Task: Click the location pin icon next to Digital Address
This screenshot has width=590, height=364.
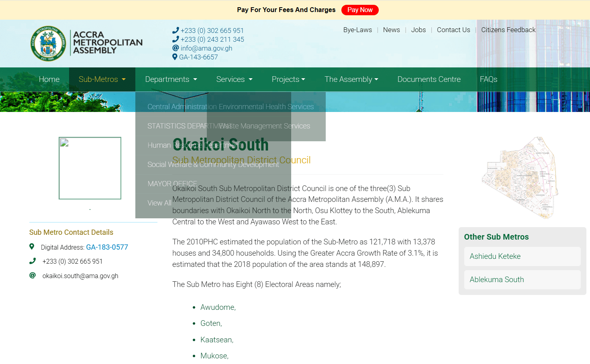Action: point(32,246)
